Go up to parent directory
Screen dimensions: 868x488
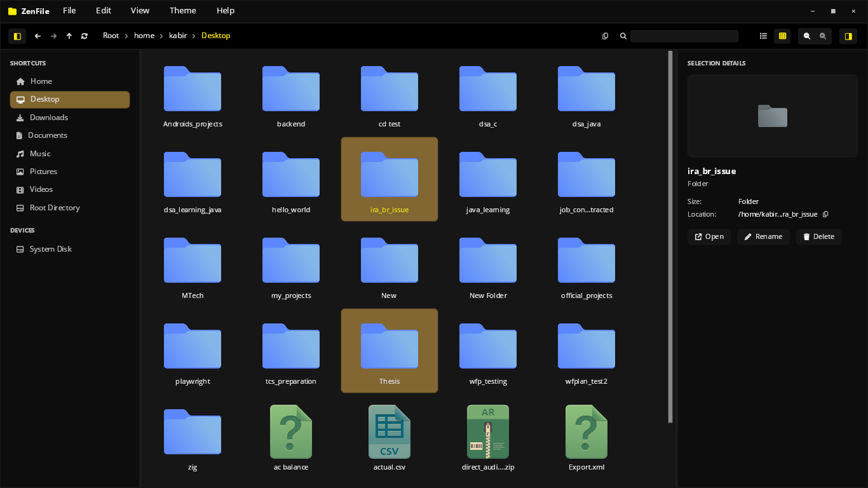click(x=69, y=36)
